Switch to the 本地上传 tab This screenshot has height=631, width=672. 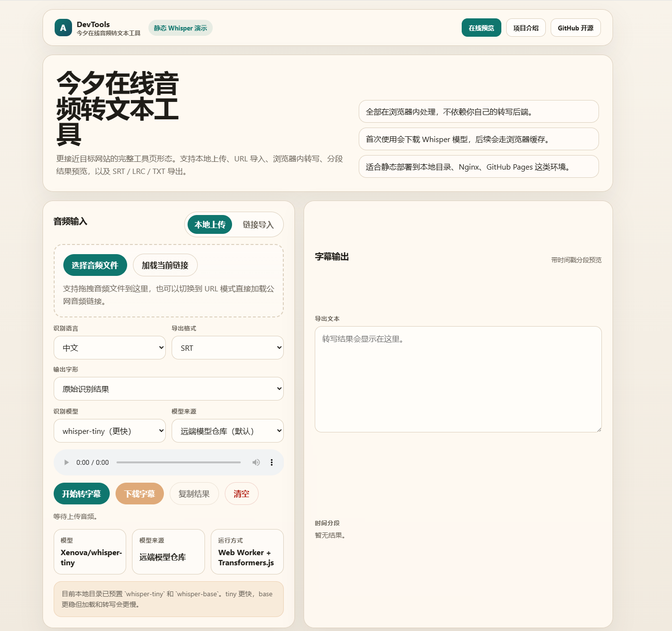(x=210, y=225)
